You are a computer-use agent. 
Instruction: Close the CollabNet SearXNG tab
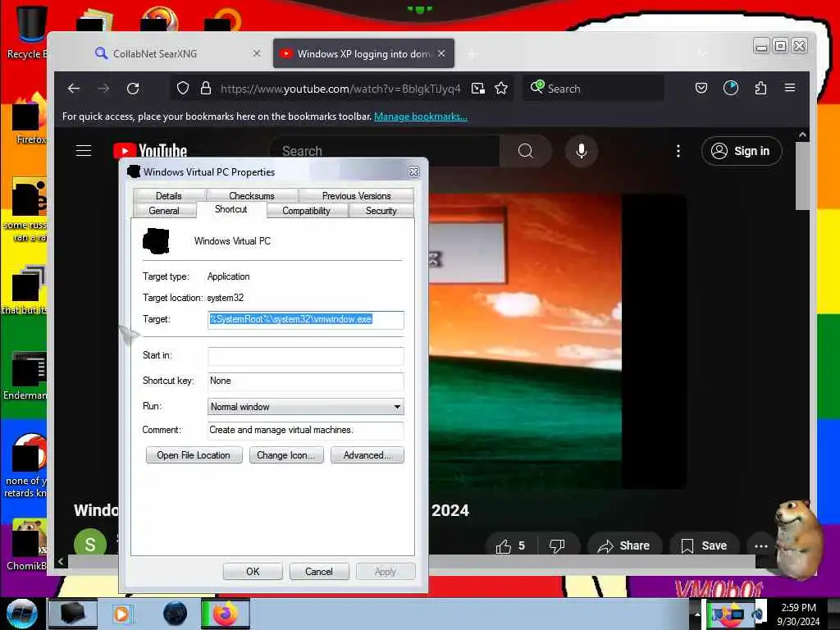click(x=257, y=53)
